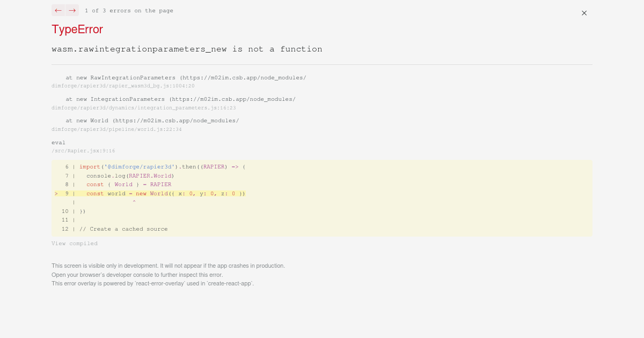Open the View compiled source toggle

[75, 243]
